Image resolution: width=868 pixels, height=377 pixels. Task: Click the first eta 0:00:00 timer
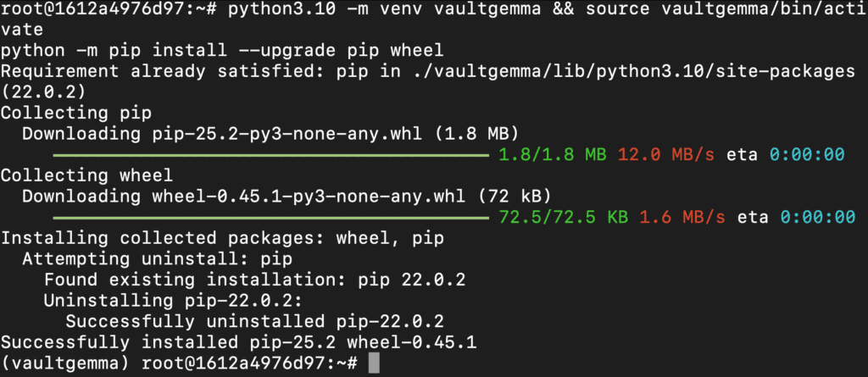pyautogui.click(x=786, y=155)
